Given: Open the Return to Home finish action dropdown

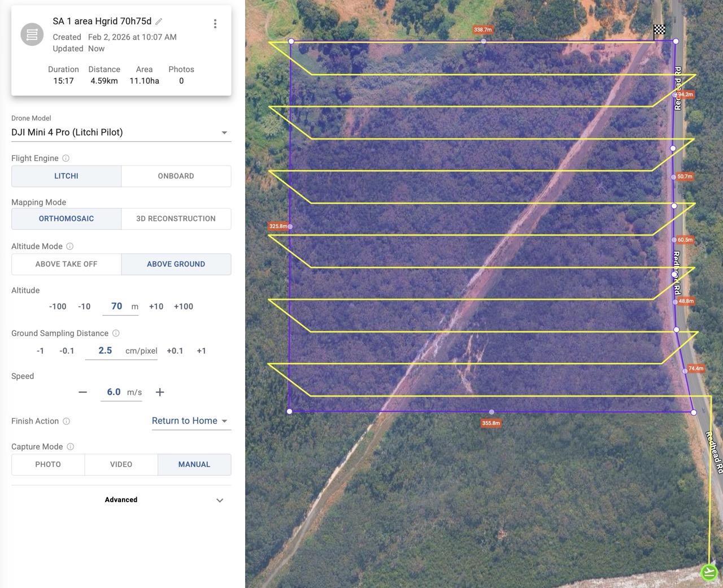Looking at the screenshot, I should click(x=190, y=421).
